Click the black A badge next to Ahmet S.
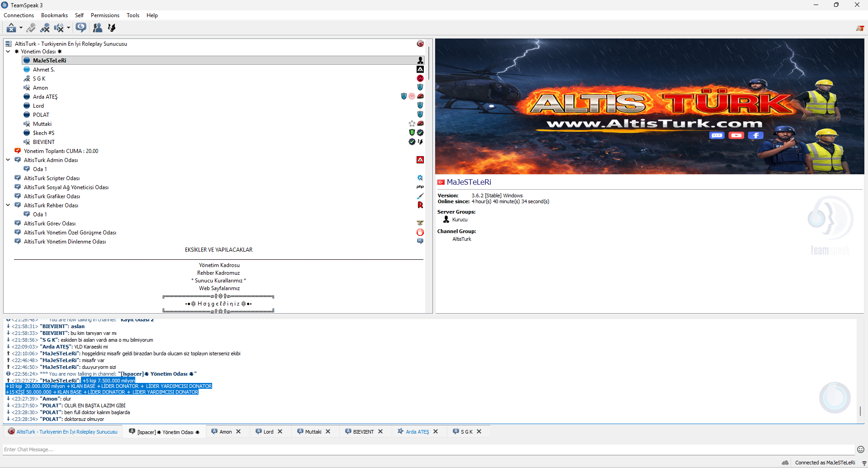Viewport: 868px width, 468px height. pyautogui.click(x=420, y=69)
